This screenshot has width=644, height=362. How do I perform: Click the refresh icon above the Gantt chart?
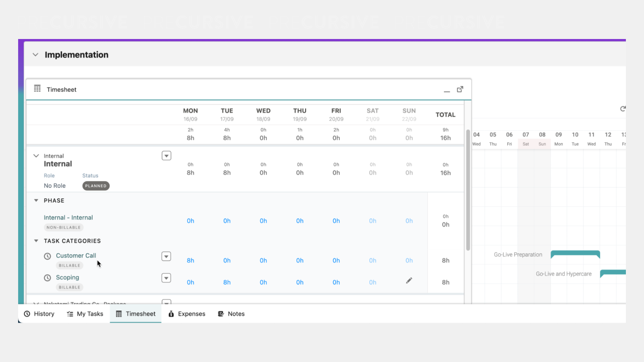[x=623, y=109]
